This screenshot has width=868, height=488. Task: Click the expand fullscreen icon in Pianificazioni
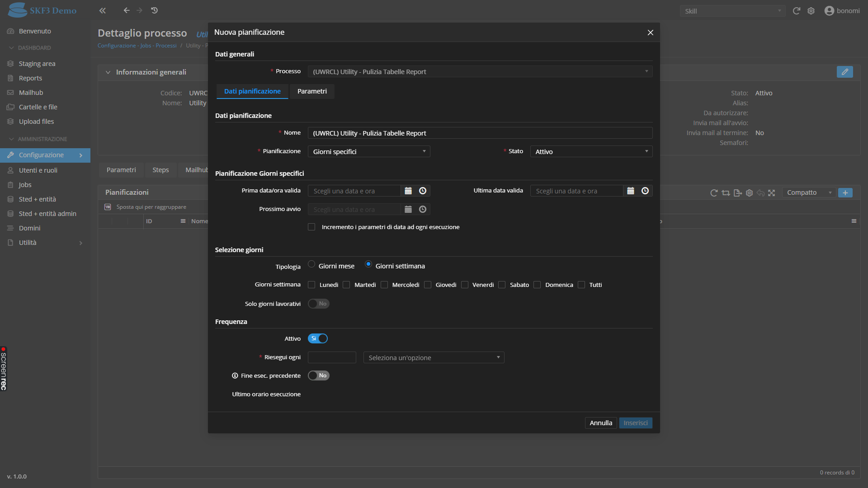coord(772,193)
